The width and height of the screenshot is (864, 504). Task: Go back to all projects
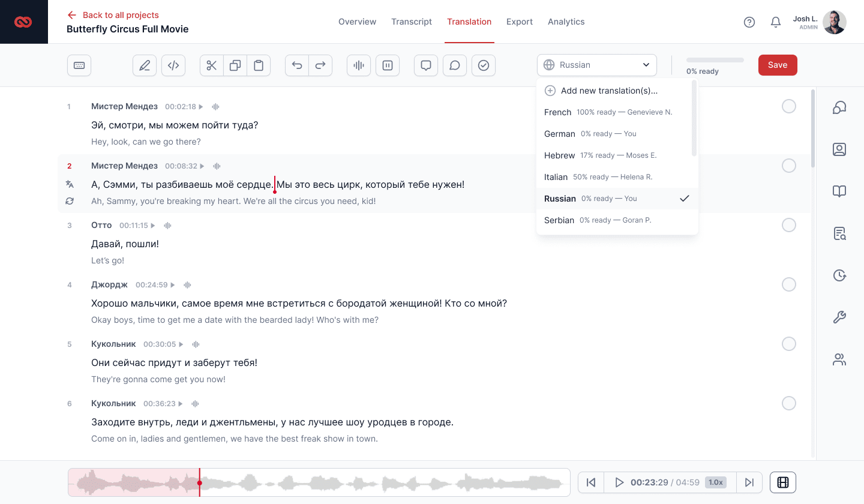click(113, 15)
